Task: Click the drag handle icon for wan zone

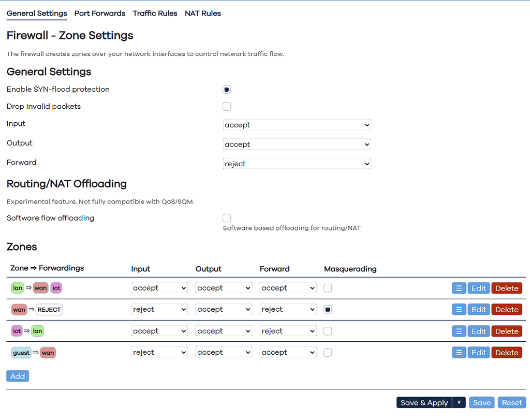Action: (x=459, y=310)
